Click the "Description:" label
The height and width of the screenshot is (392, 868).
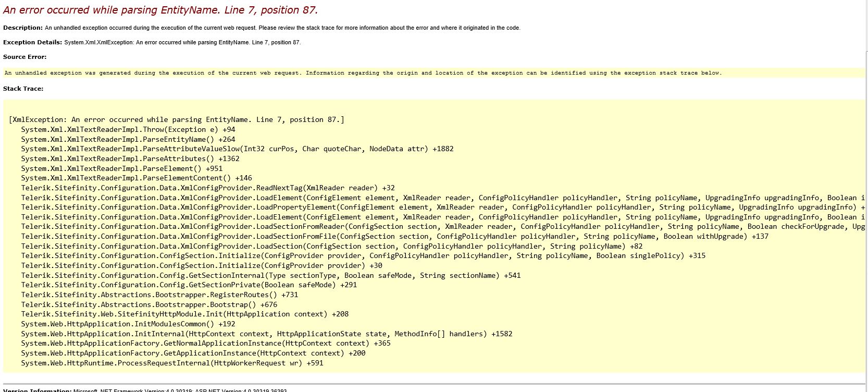(23, 28)
